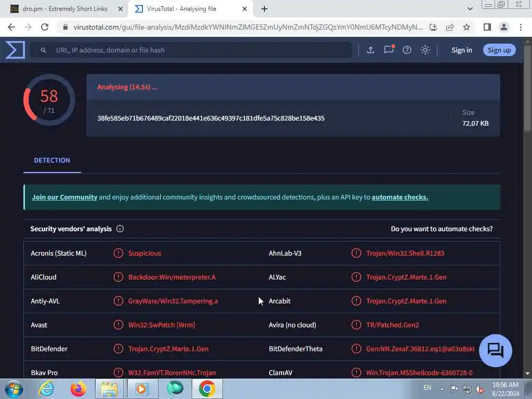Click the install app icon in address bar

[433, 27]
